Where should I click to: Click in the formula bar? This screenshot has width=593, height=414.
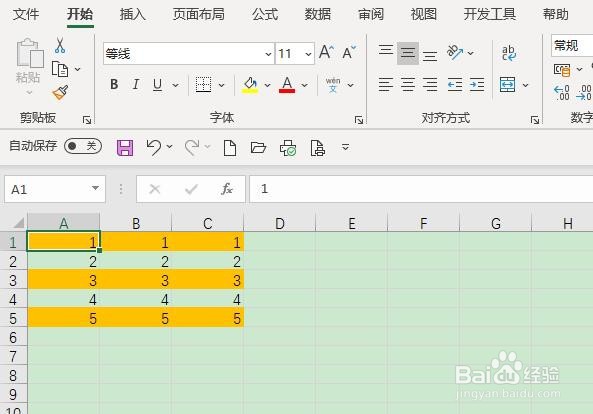tap(421, 189)
